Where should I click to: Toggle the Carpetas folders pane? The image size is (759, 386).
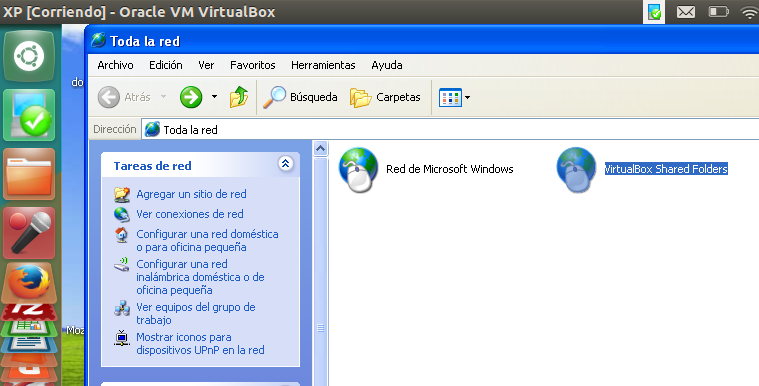point(385,97)
